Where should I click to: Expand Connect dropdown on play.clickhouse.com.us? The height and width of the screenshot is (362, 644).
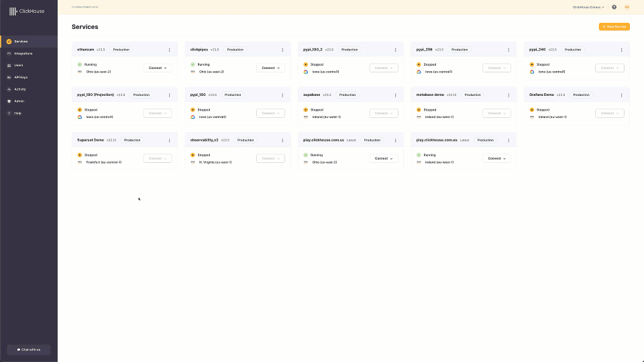click(383, 159)
